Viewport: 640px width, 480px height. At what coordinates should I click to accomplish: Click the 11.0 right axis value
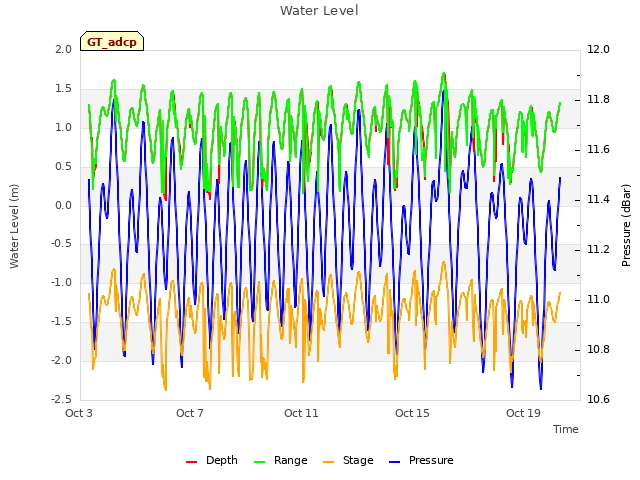click(598, 300)
